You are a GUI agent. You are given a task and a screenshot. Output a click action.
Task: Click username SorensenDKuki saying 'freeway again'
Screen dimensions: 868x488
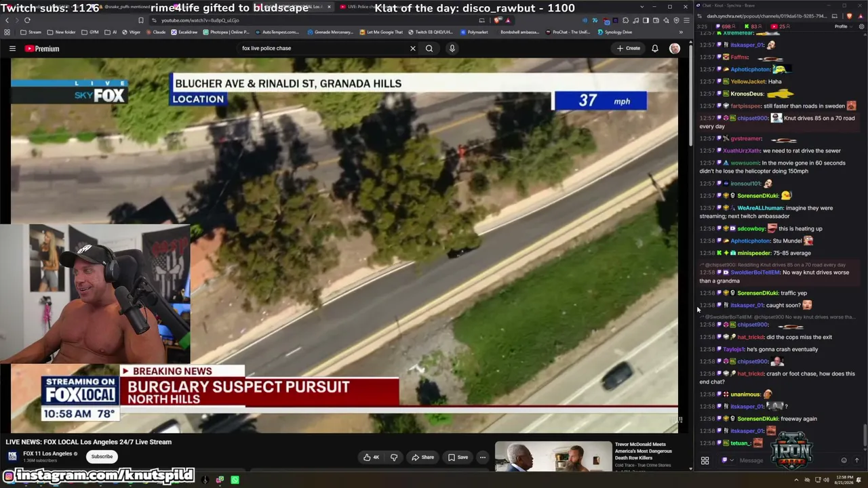click(x=757, y=419)
